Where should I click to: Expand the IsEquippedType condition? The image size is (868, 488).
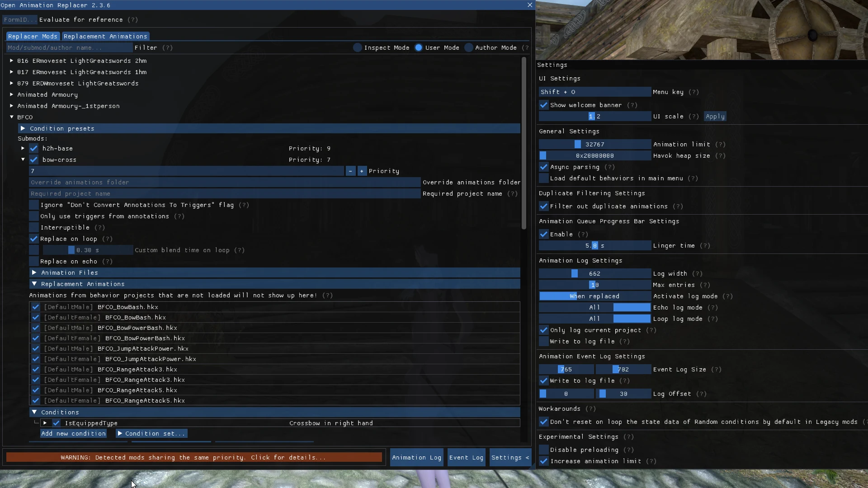[45, 423]
